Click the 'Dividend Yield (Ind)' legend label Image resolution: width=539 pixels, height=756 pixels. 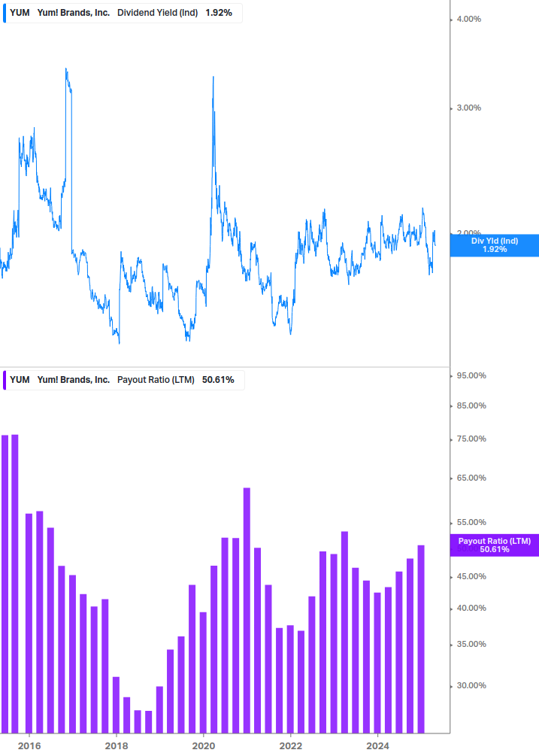(x=158, y=13)
